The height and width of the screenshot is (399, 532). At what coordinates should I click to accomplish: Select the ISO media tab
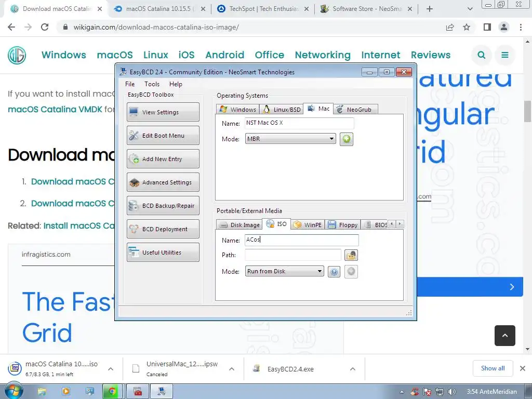(276, 224)
